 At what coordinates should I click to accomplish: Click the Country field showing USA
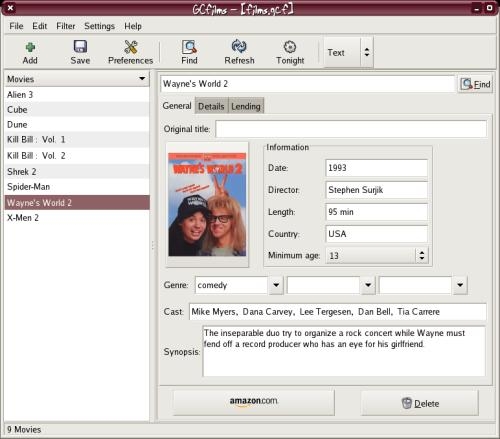(x=376, y=234)
